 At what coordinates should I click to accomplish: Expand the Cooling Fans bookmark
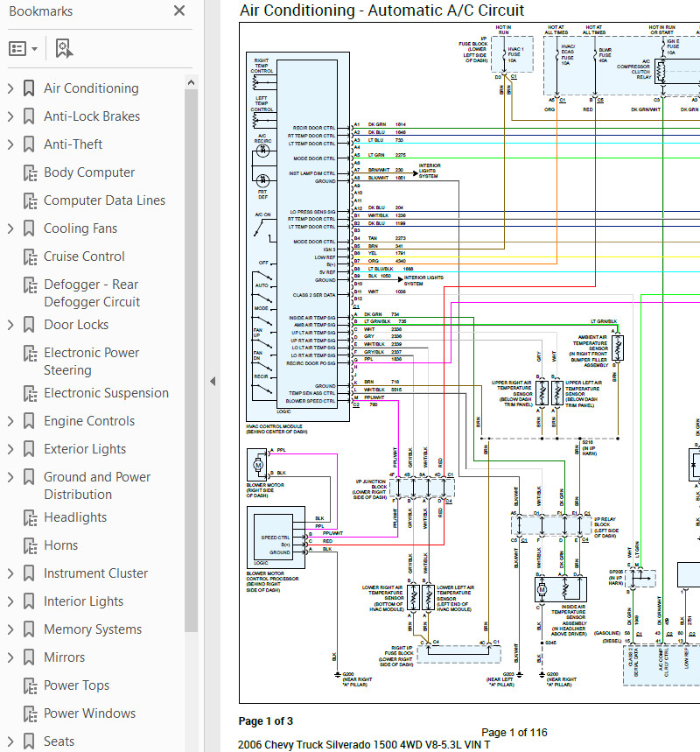pos(10,228)
